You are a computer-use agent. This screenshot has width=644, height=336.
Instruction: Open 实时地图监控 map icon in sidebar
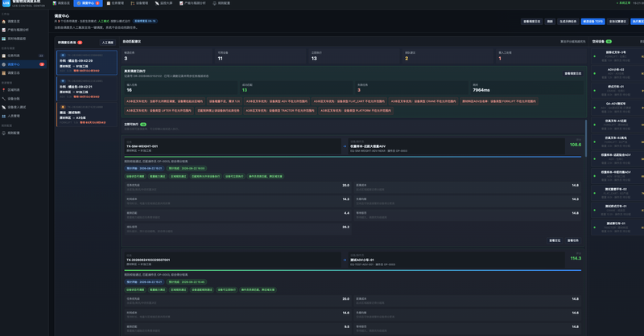[4, 39]
